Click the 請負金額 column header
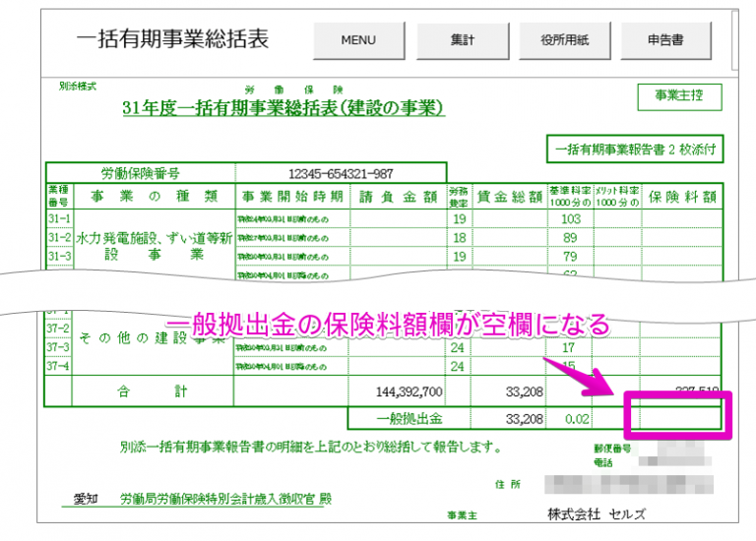 pos(399,197)
